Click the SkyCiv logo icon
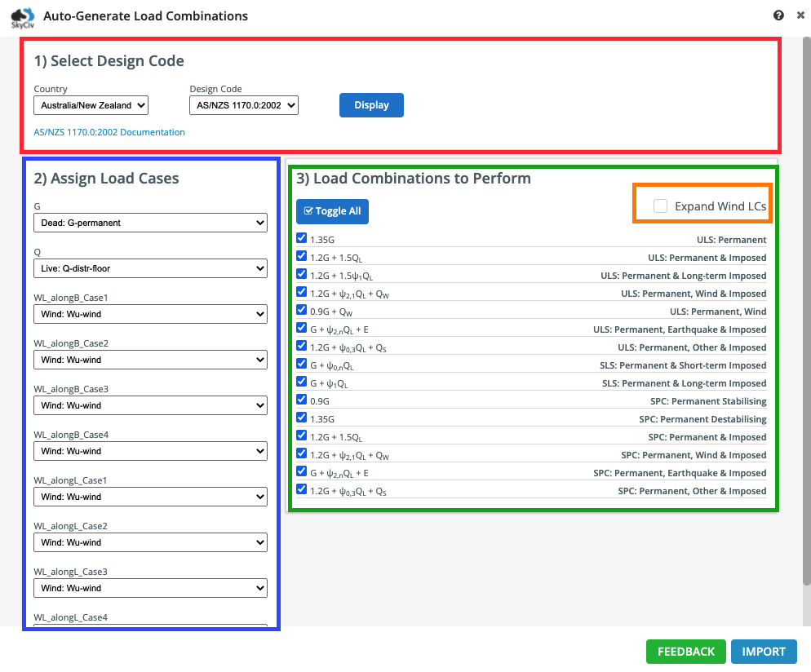This screenshot has height=672, width=811. 22,16
